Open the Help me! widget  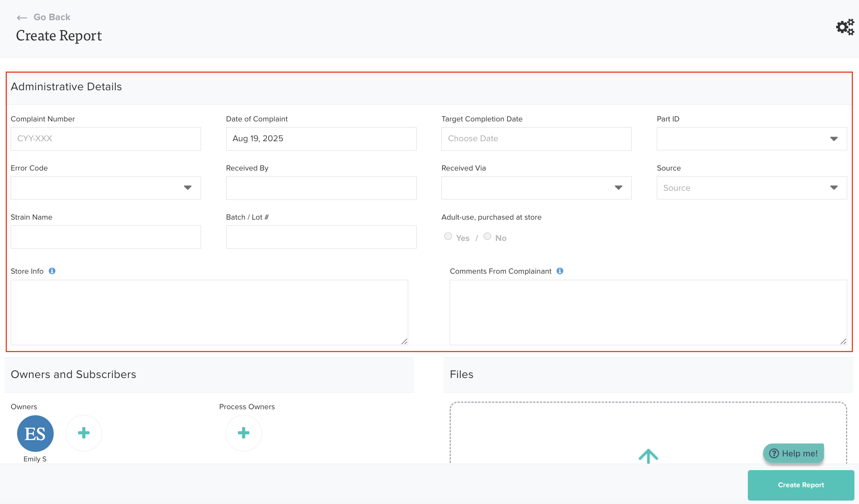[794, 453]
